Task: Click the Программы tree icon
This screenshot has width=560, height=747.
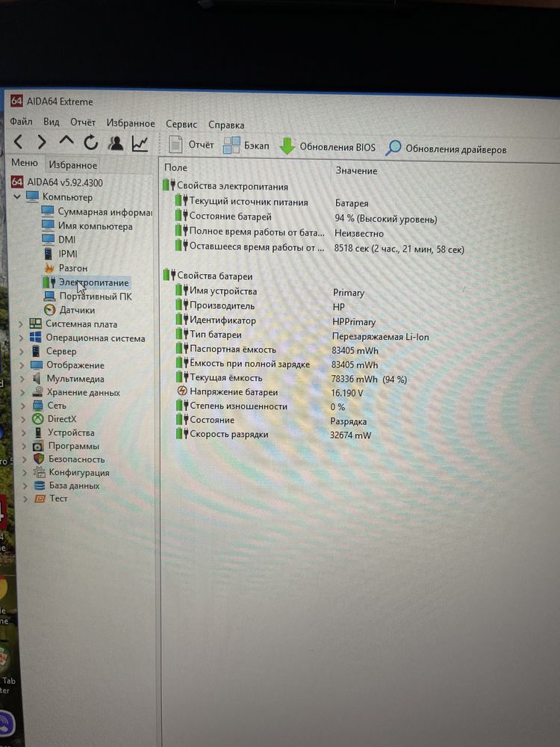Action: [x=38, y=447]
